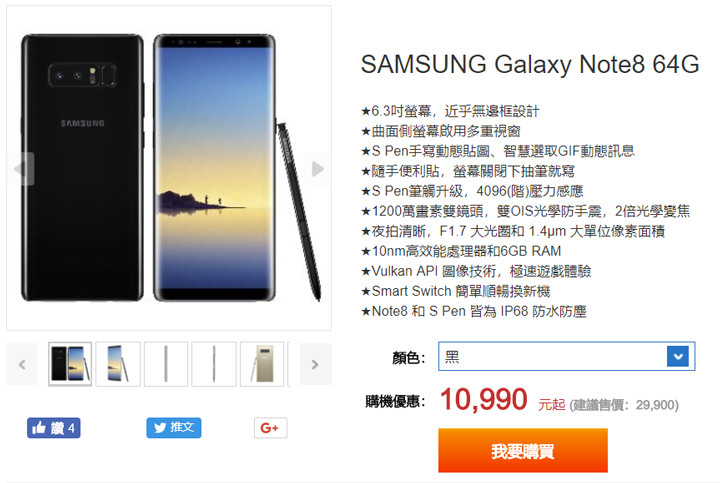Like the product with Facebook 讚 button
This screenshot has height=483, width=720.
point(53,428)
